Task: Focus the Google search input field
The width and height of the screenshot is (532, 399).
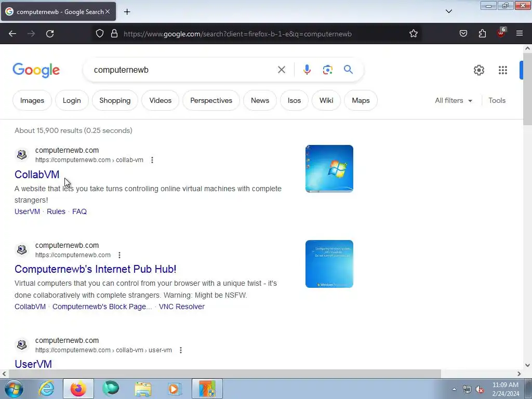Action: click(183, 70)
